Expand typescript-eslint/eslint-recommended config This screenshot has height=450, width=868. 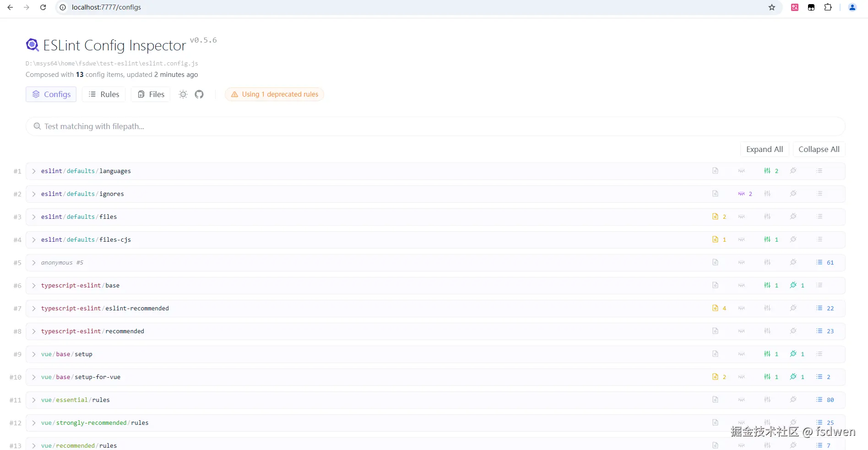[x=34, y=308]
